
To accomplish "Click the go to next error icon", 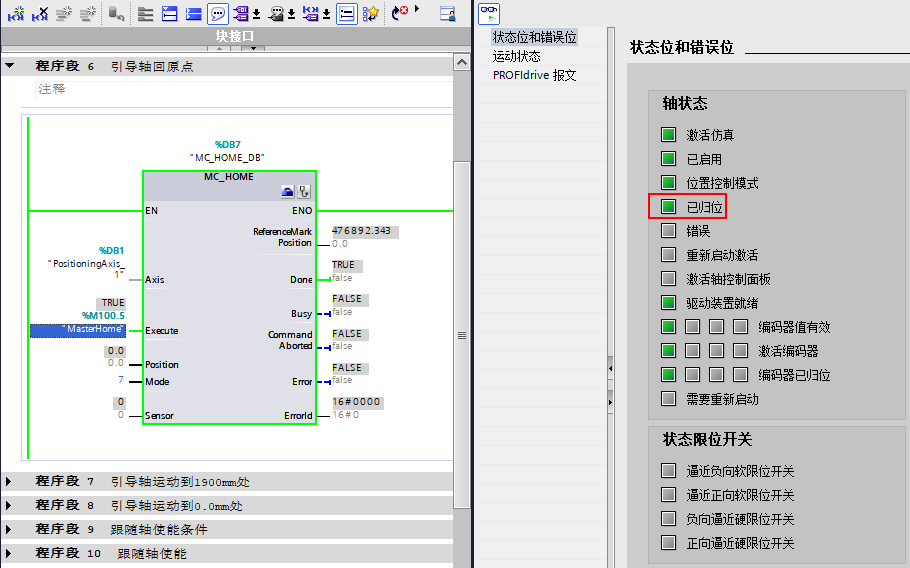I will coord(400,13).
